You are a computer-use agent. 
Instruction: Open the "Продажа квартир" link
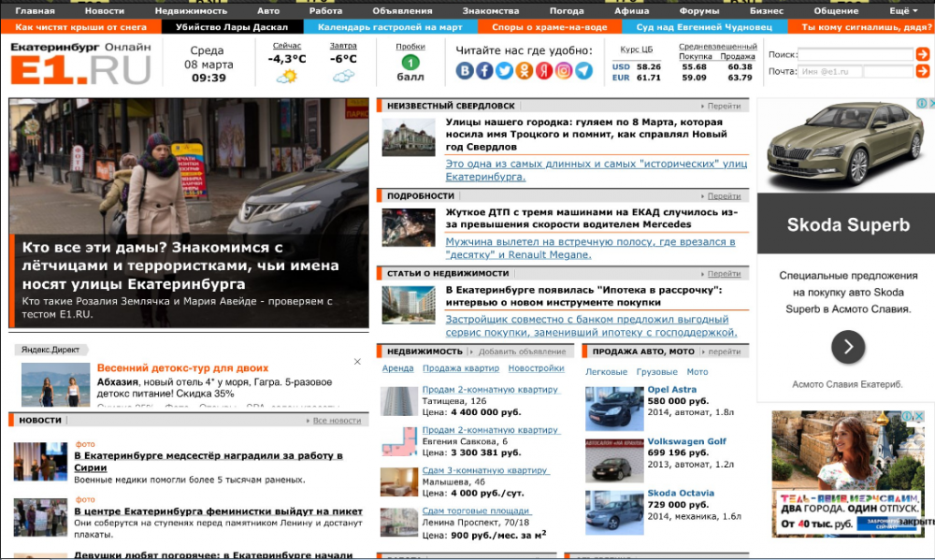tap(461, 368)
